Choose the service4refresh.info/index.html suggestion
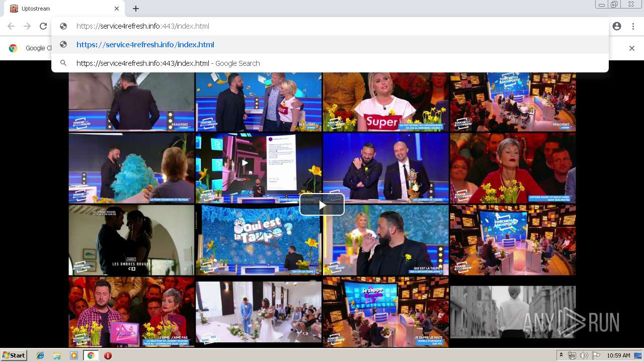 [x=330, y=45]
